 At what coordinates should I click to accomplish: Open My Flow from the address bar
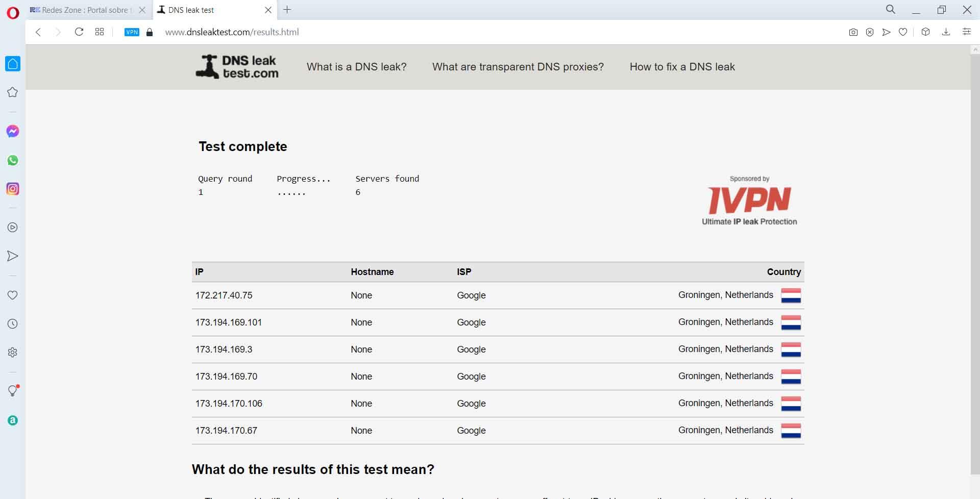pyautogui.click(x=887, y=32)
